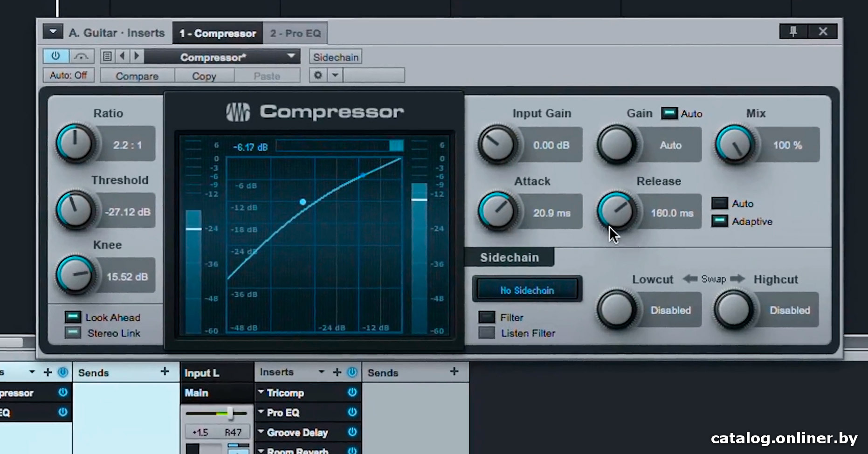The height and width of the screenshot is (454, 868).
Task: Toggle Adaptive release checkbox
Action: (719, 221)
